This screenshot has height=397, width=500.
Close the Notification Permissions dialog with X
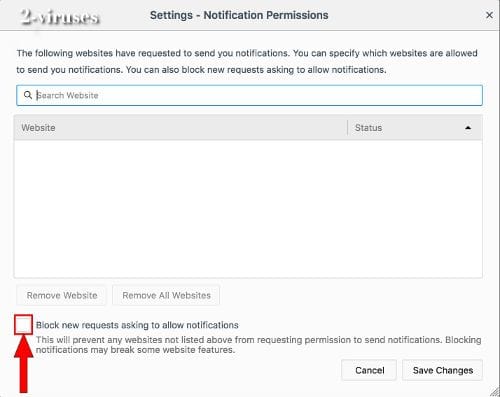(x=489, y=15)
